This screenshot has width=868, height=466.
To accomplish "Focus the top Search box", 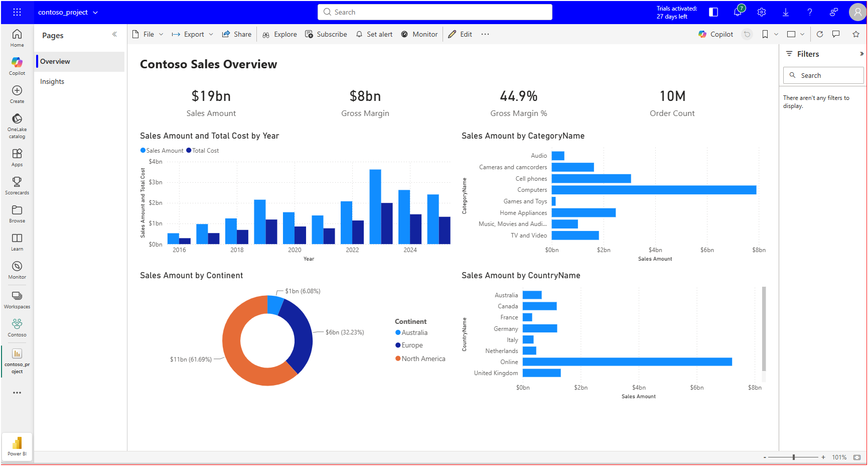I will coord(435,12).
